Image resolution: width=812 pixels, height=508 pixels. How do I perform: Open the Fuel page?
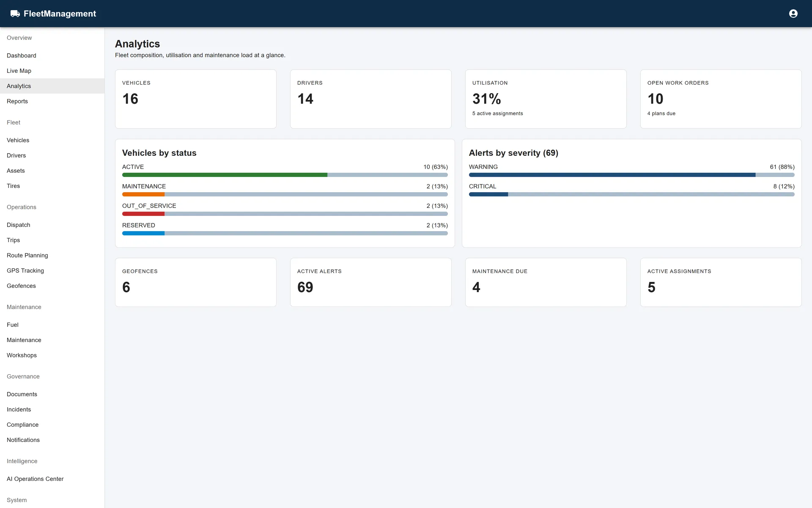pos(52,325)
